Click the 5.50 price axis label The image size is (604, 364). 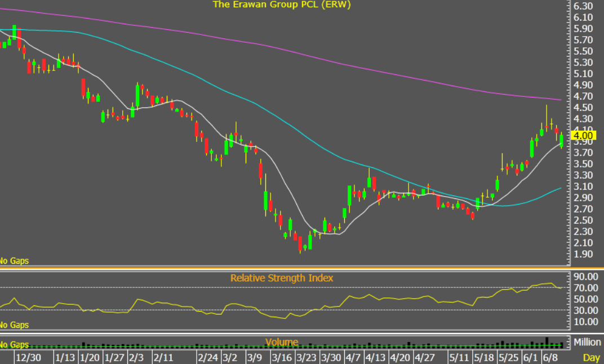pyautogui.click(x=583, y=51)
